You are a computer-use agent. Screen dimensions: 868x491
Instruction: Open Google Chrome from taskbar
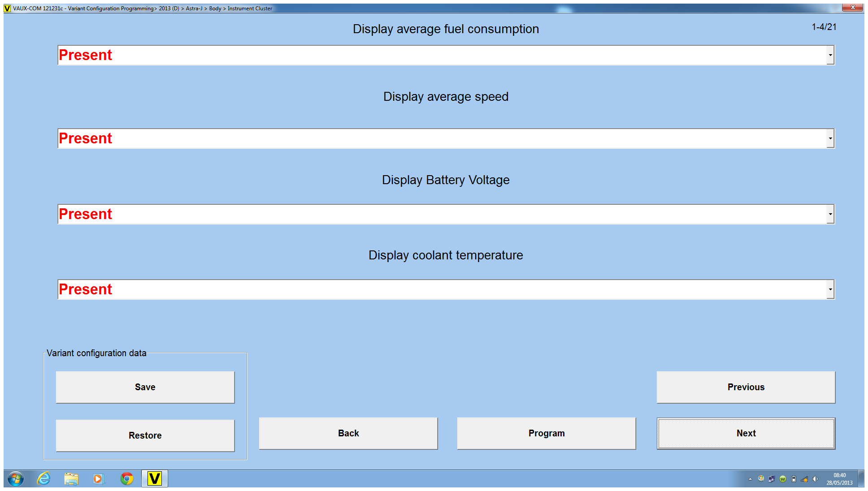click(127, 478)
